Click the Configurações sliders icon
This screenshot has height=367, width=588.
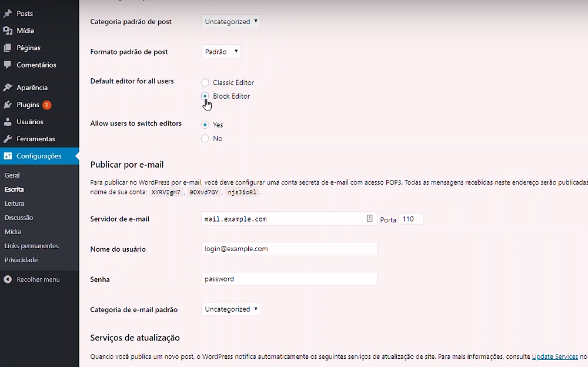pyautogui.click(x=8, y=156)
